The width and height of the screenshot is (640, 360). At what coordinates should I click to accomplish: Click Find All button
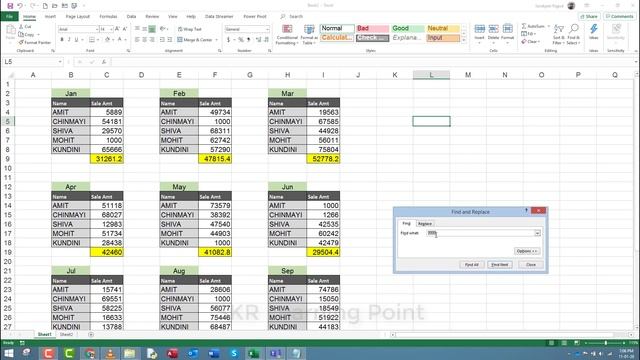[x=471, y=264]
